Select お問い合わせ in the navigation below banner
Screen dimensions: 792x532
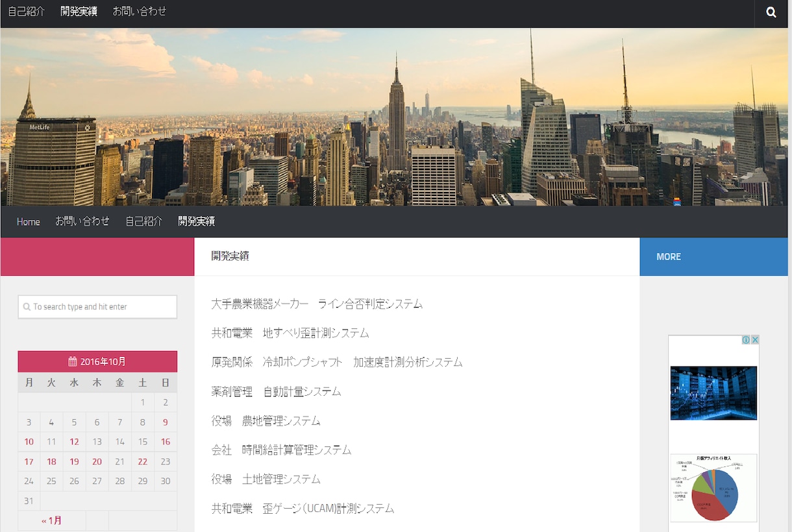(82, 221)
